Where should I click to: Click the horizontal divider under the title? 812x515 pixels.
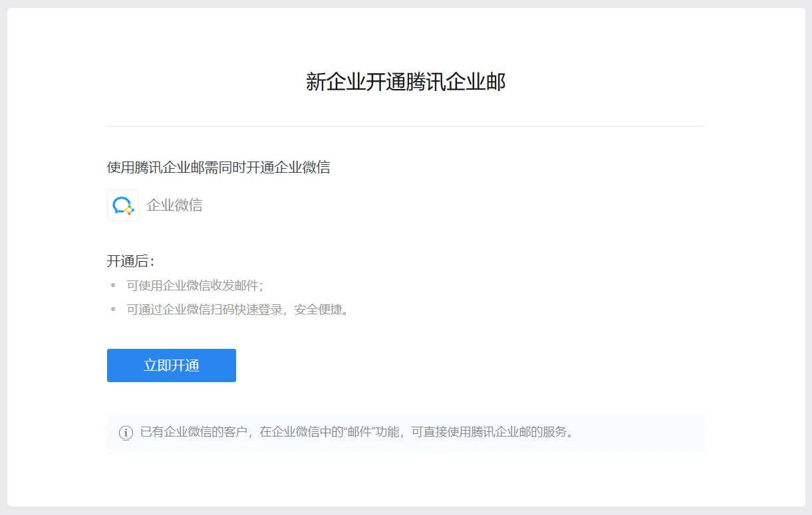[x=406, y=126]
